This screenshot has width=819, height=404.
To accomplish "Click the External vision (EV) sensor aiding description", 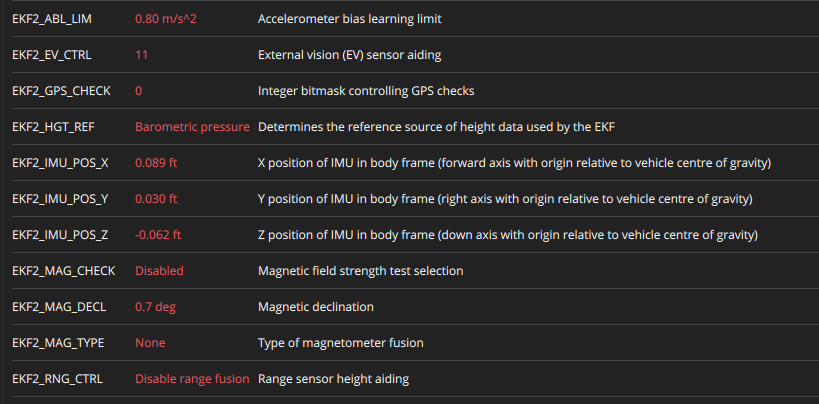I will 349,55.
